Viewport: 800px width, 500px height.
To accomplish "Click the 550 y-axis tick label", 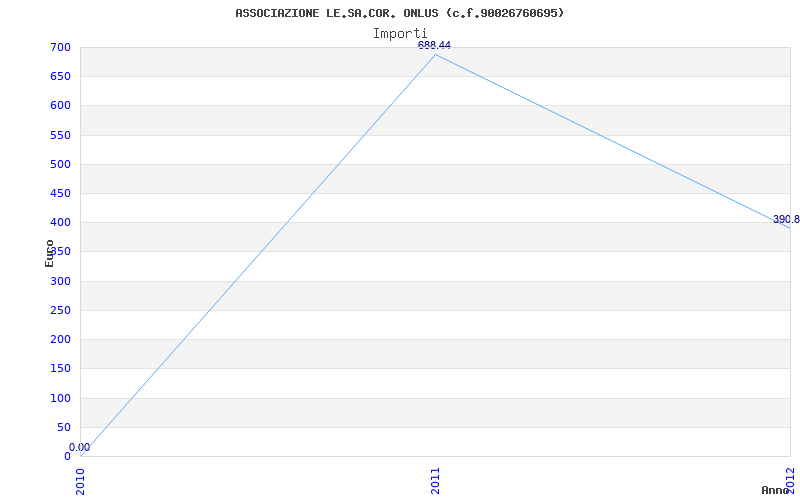I will click(60, 135).
